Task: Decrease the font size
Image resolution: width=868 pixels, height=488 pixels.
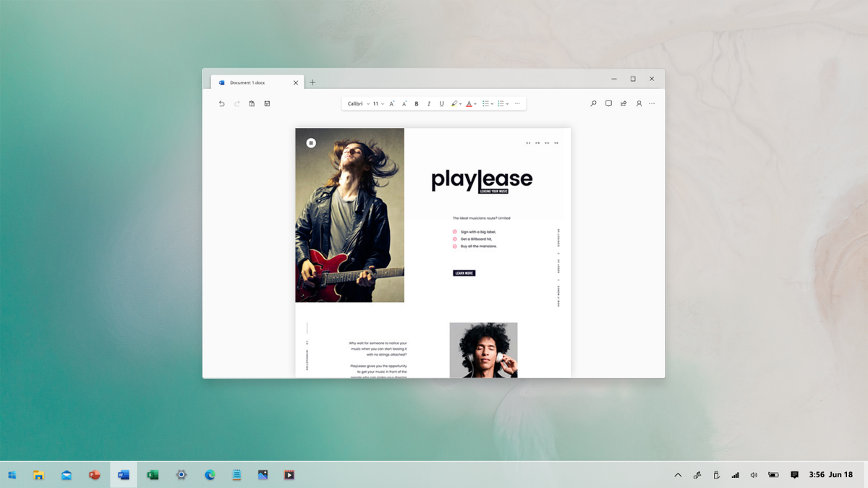Action: 404,104
